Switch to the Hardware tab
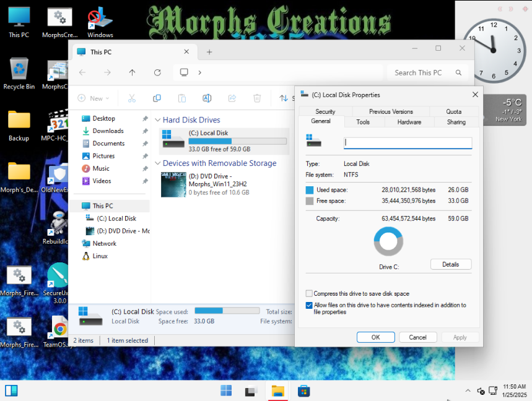 pos(409,122)
